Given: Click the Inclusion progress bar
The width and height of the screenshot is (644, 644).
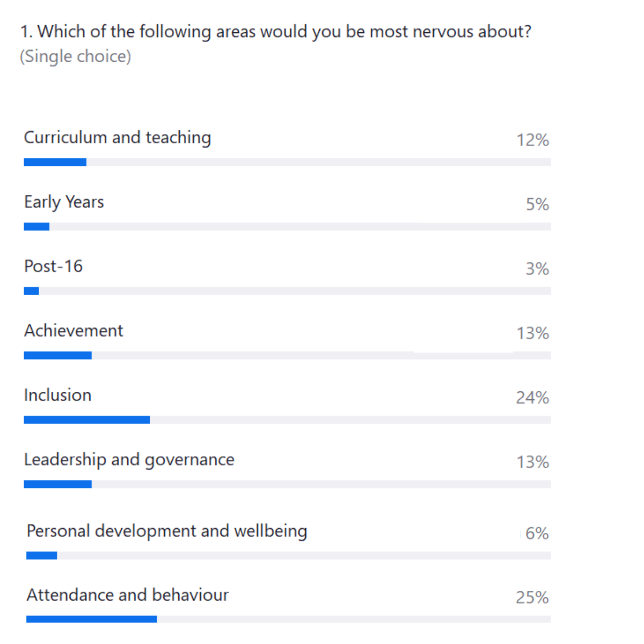Looking at the screenshot, I should [287, 420].
